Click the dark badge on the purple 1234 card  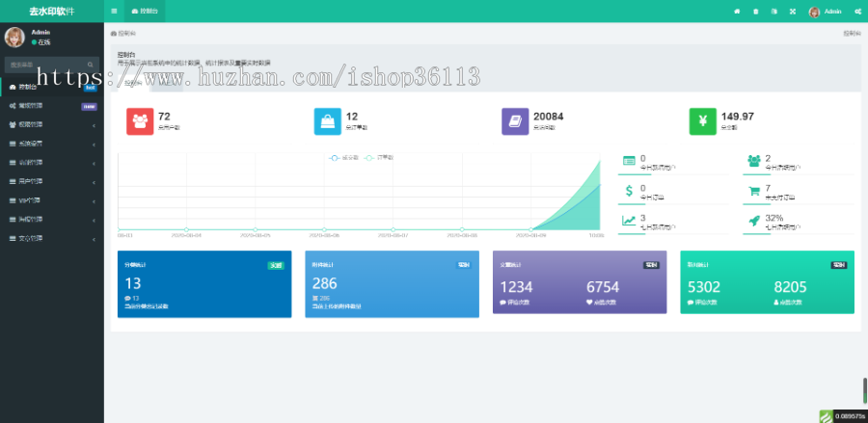(651, 265)
